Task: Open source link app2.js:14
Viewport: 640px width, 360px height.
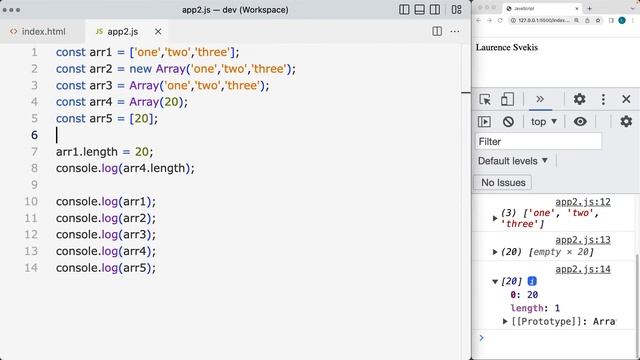Action: tap(583, 269)
